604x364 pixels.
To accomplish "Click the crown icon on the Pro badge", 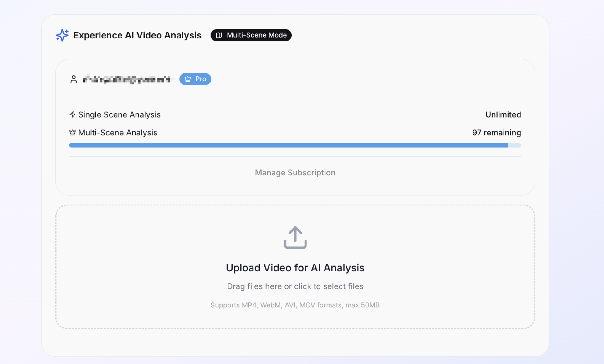I will pyautogui.click(x=187, y=79).
